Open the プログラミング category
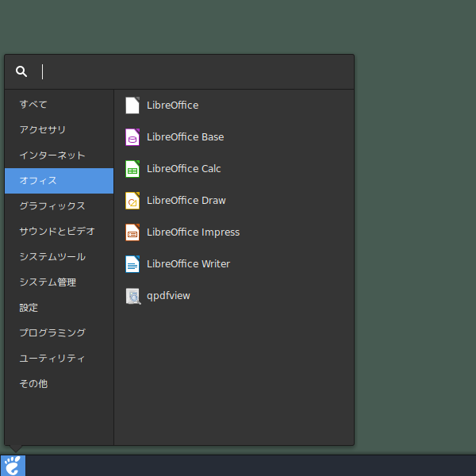The image size is (476, 476). click(x=59, y=333)
